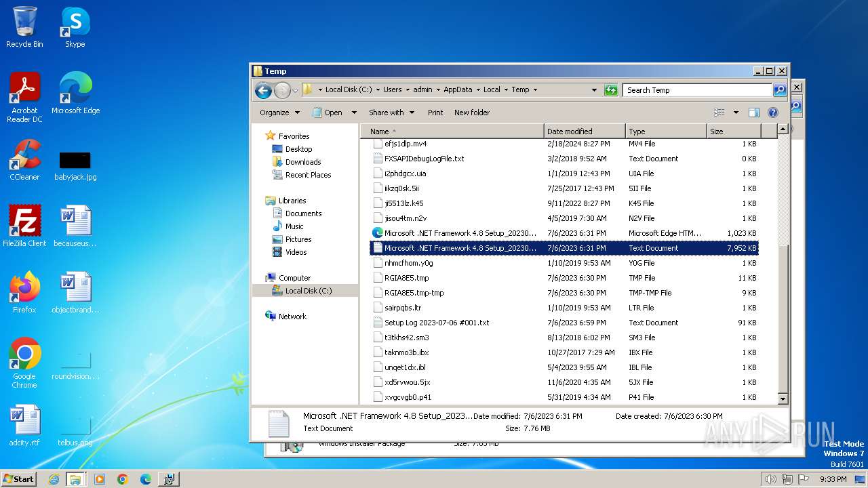Refresh the Temp folder view
The image size is (868, 488).
coord(611,89)
